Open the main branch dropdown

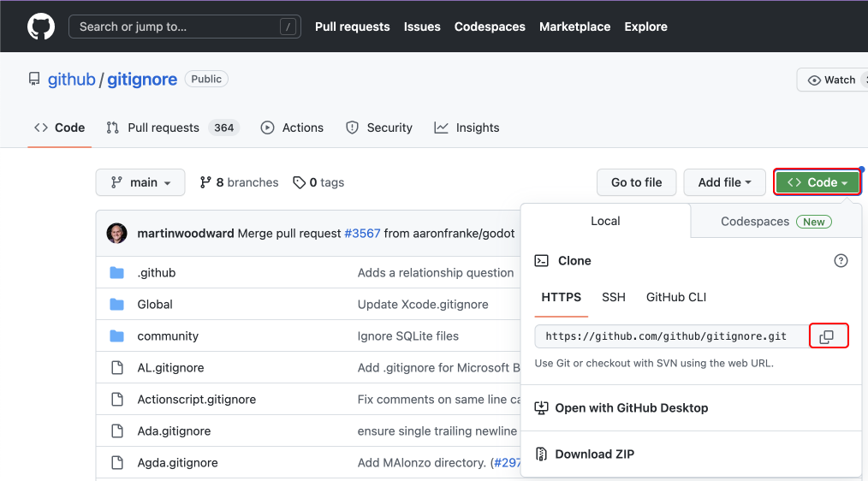coord(140,182)
